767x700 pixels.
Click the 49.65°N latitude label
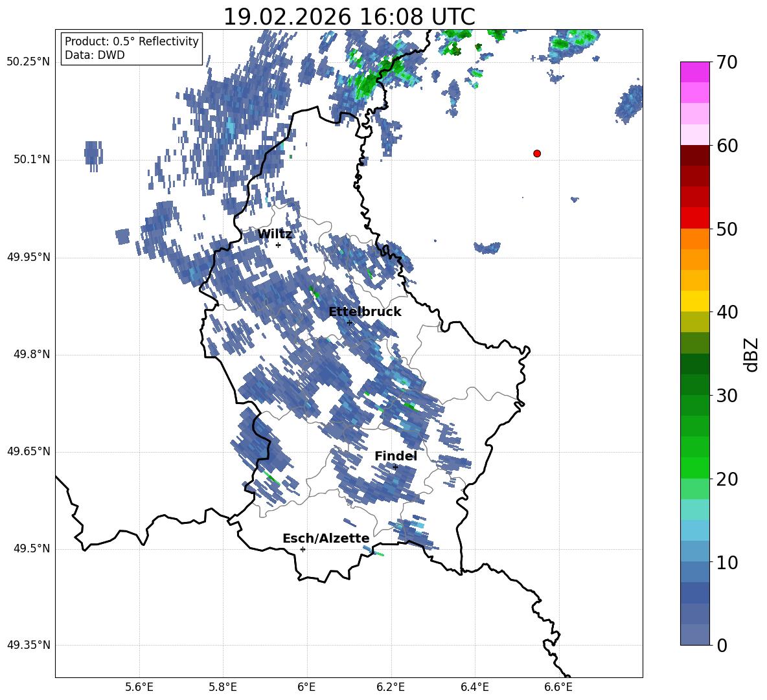[29, 451]
